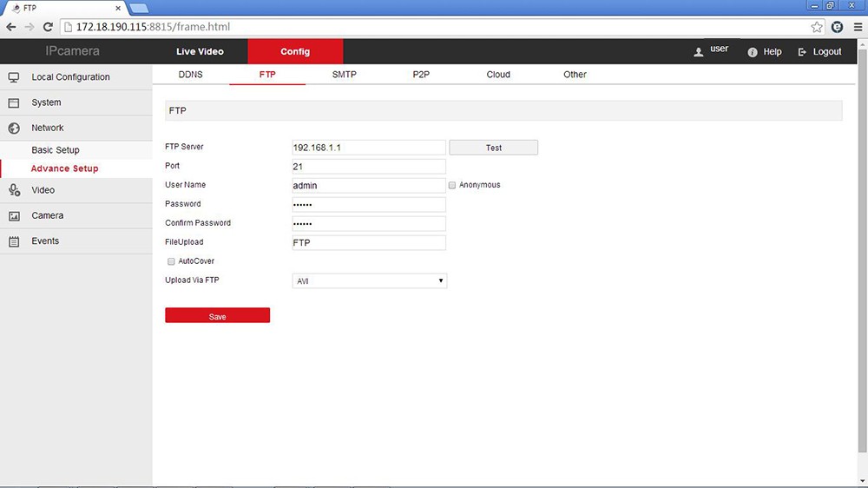
Task: Bookmark page with the star icon
Action: click(x=817, y=27)
